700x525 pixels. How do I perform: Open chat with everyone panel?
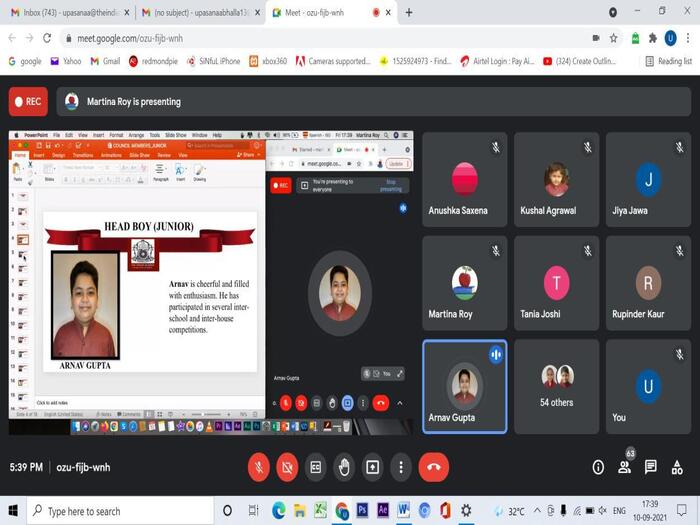[651, 467]
